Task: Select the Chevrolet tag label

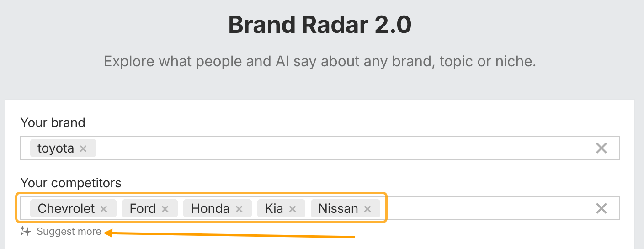Action: (66, 209)
